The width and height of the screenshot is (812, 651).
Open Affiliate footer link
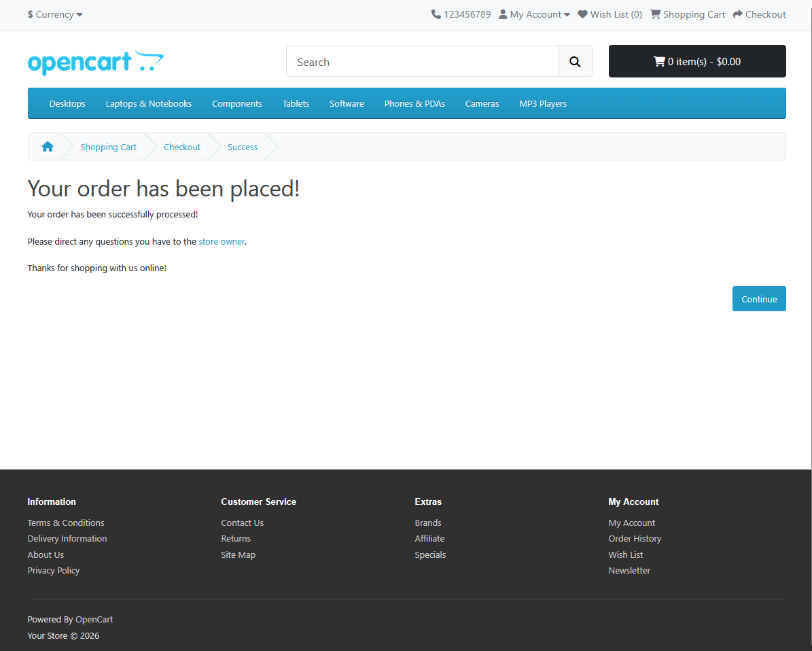coord(429,539)
